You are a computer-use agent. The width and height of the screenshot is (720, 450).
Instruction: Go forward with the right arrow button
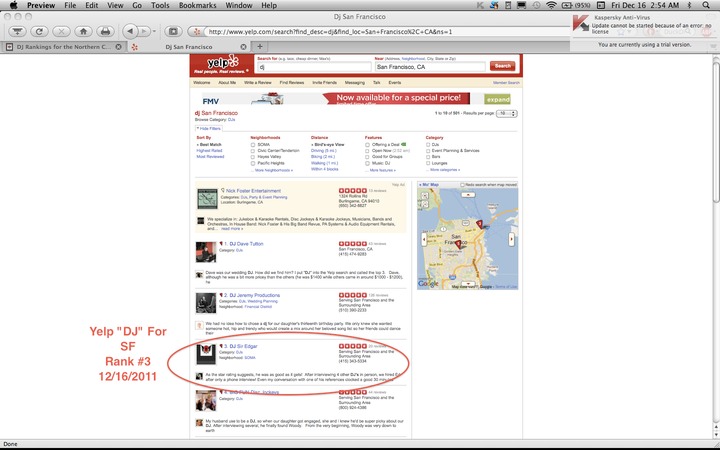(x=144, y=31)
